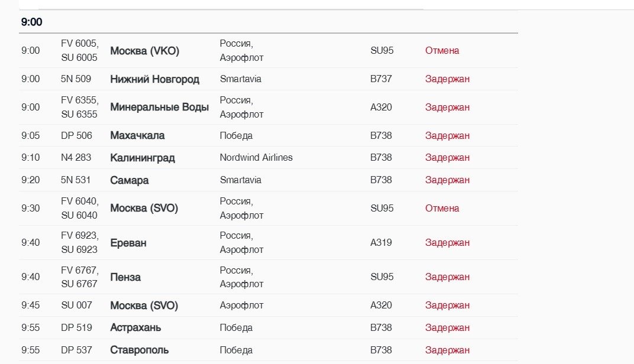Click the Smartavia airline for flight 5N 509
This screenshot has width=634, height=364.
tap(240, 79)
